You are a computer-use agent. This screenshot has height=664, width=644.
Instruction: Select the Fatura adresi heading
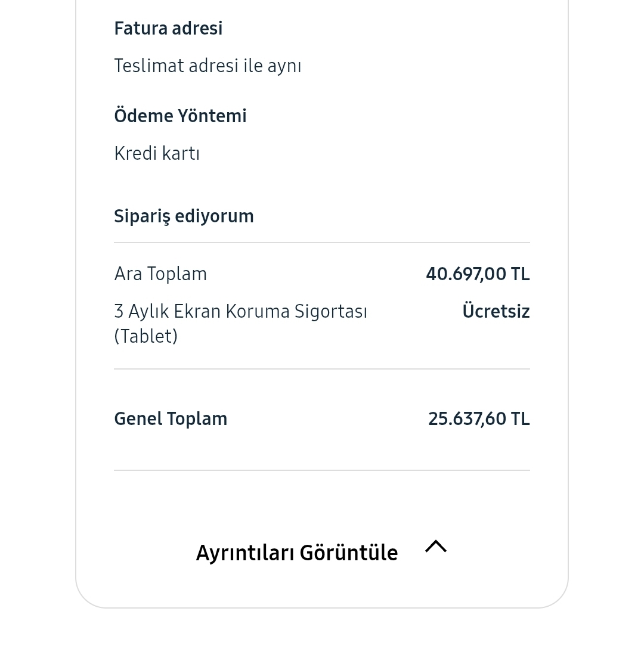168,29
